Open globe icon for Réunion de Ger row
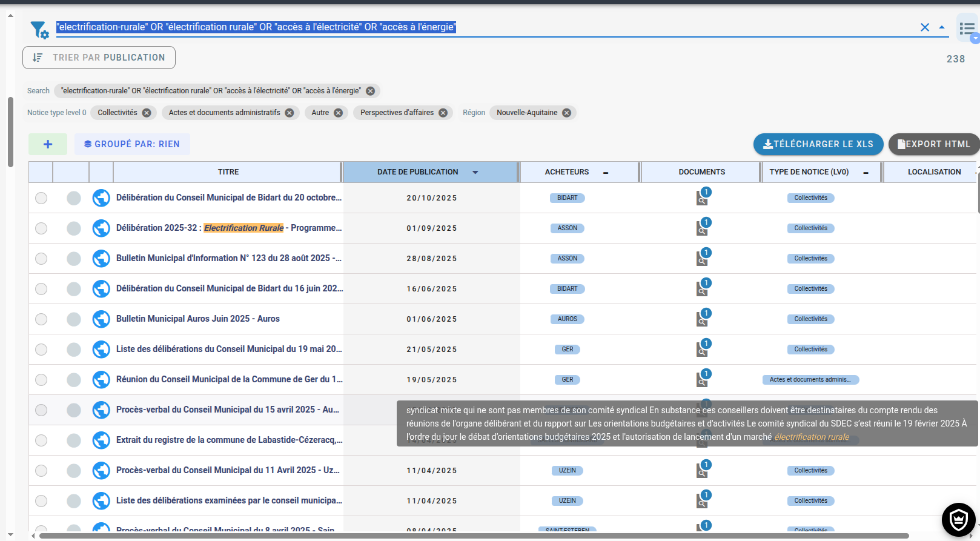The height and width of the screenshot is (541, 980). (x=101, y=380)
